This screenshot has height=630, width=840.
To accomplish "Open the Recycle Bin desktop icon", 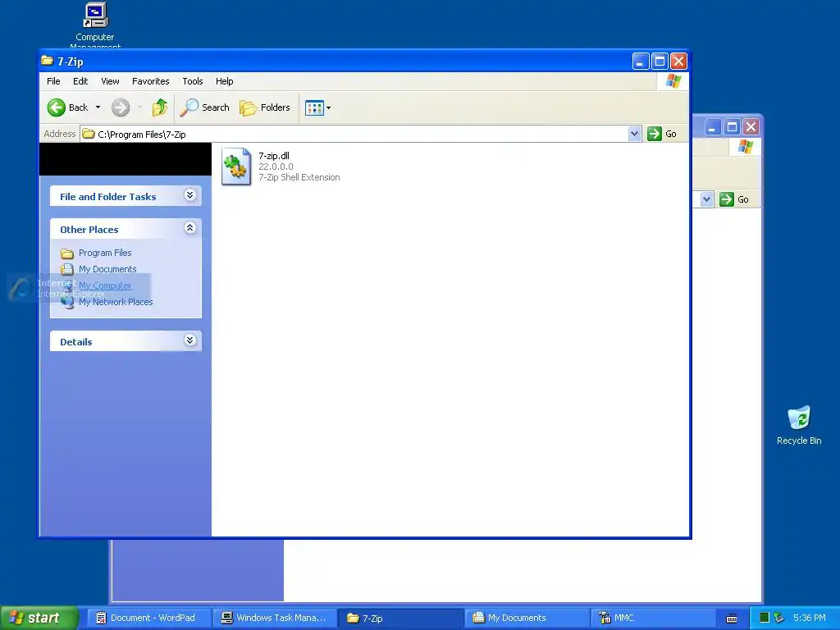I will (x=799, y=426).
